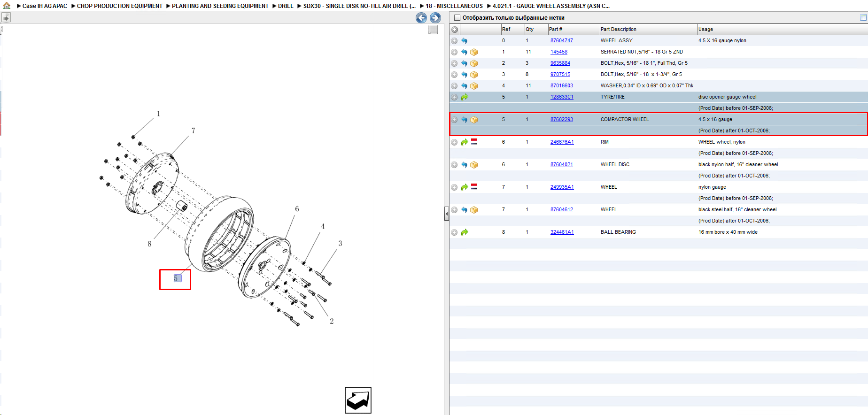Click the green arrow on BALL BEARING row
Image resolution: width=868 pixels, height=415 pixels.
465,232
